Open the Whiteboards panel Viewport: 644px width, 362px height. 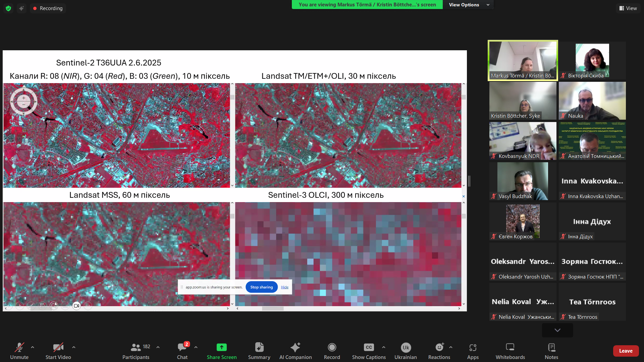pyautogui.click(x=510, y=351)
